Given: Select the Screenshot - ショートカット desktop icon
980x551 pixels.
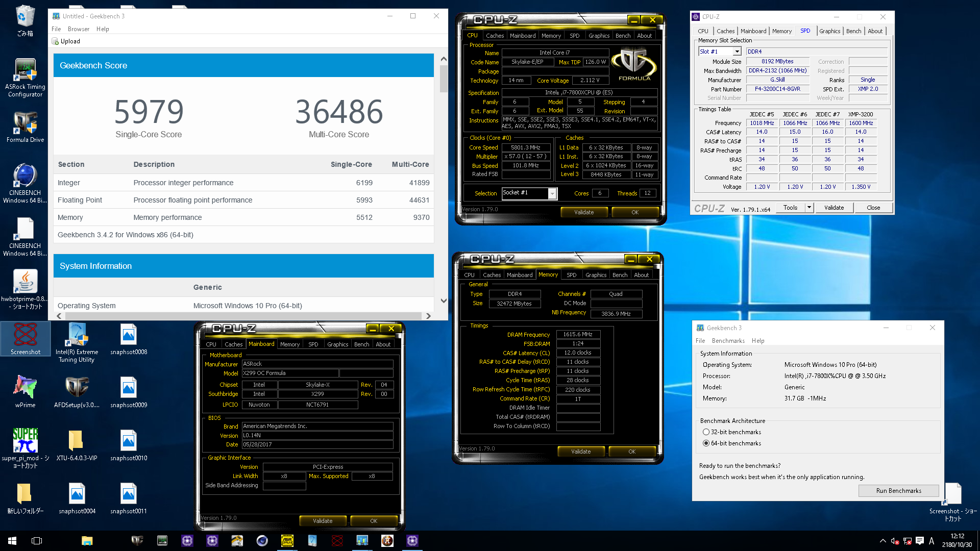Looking at the screenshot, I should click(952, 502).
